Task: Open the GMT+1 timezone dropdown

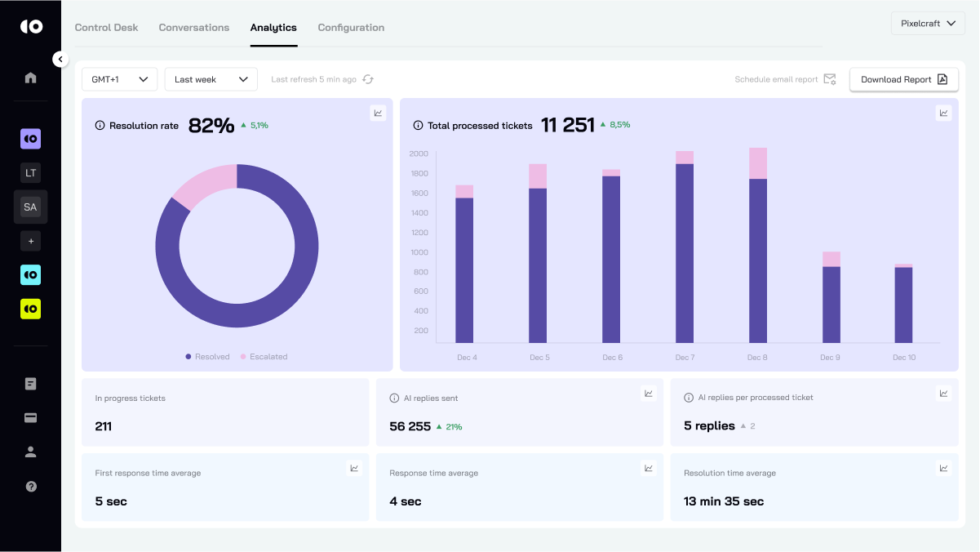Action: coord(119,79)
